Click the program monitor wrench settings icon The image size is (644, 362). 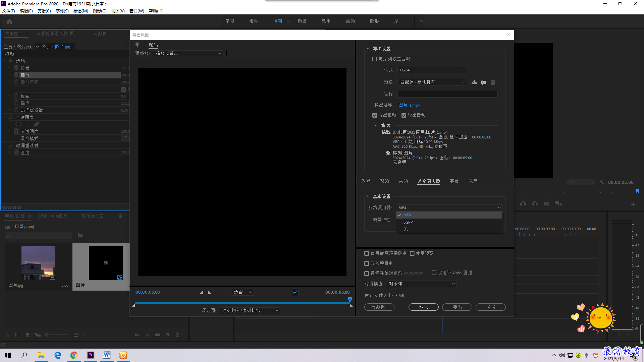coord(602,182)
